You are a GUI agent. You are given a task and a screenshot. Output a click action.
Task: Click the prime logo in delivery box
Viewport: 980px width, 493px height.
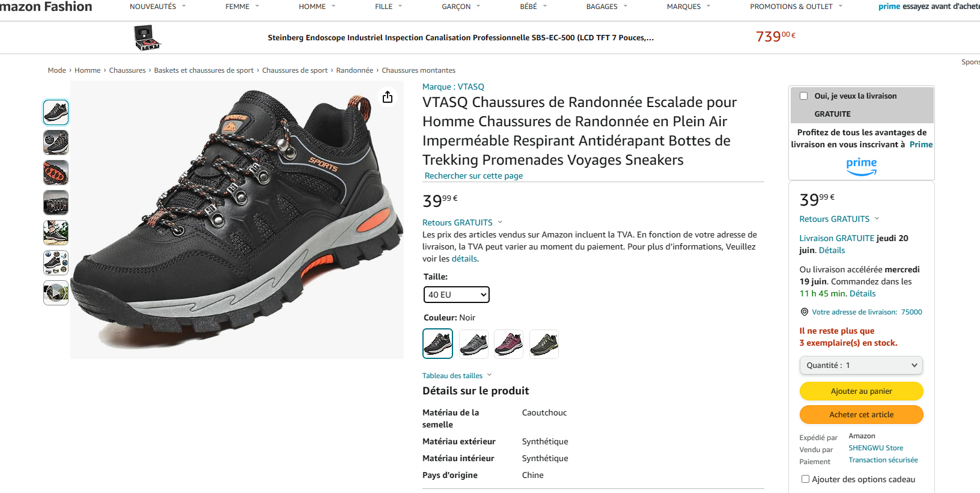click(861, 166)
